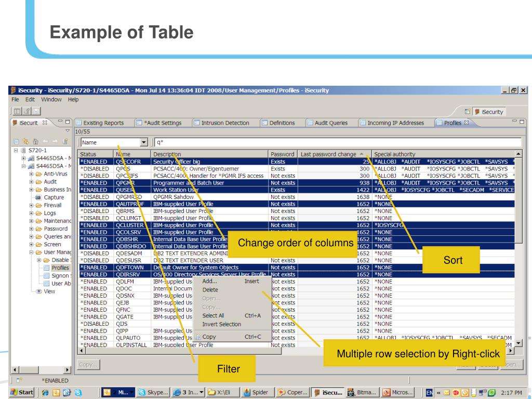Click the Copy icon in context menu
The height and width of the screenshot is (399, 532).
[198, 337]
